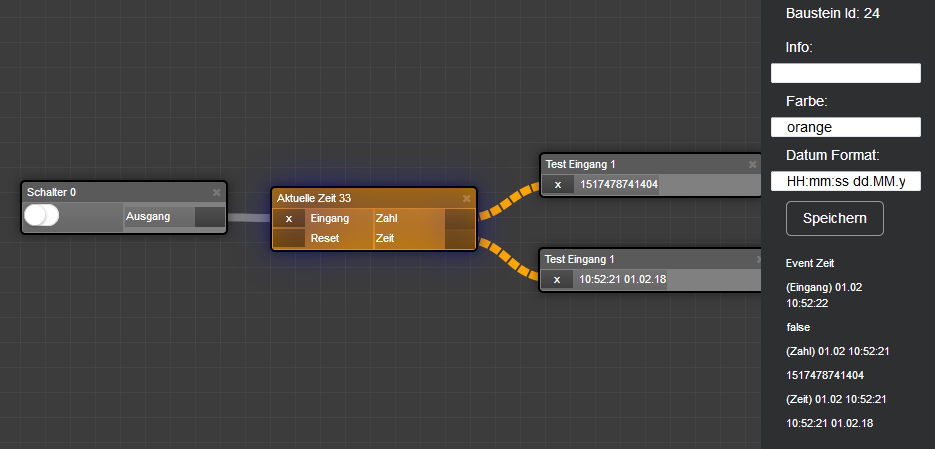Click the Ausgang label in Schalter 0
Screen dimensions: 935x449
pyautogui.click(x=148, y=216)
